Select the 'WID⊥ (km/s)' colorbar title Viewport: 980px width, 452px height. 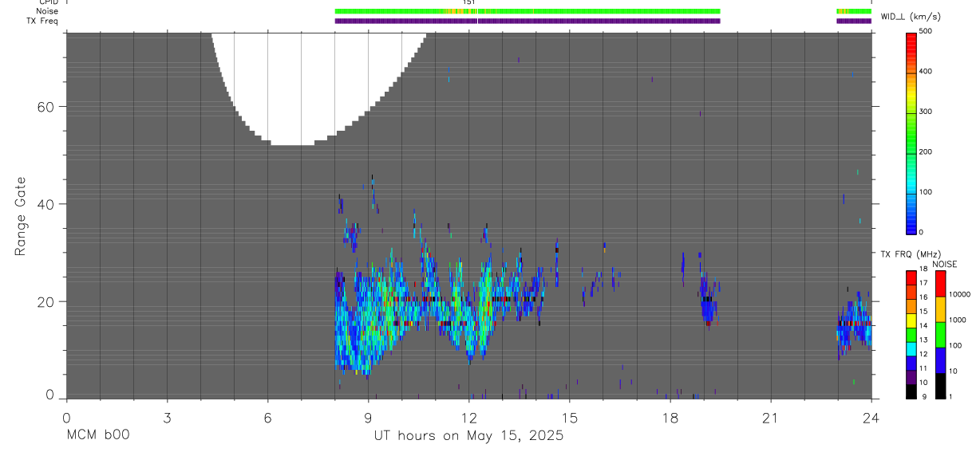[911, 16]
